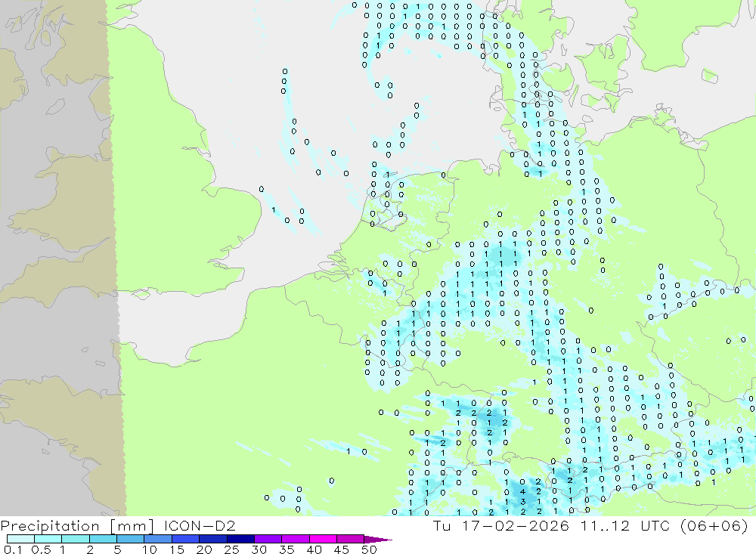Click the '40' legend scale label
Image resolution: width=756 pixels, height=554 pixels.
(314, 549)
